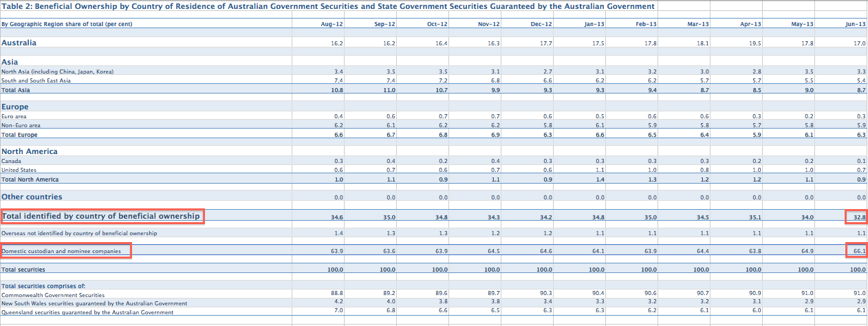The height and width of the screenshot is (326, 868).
Task: Click highlighted Total identified by country label
Action: click(102, 216)
